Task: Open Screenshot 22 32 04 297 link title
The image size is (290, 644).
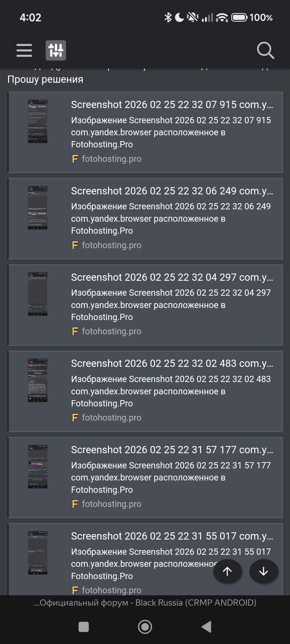Action: pos(172,277)
